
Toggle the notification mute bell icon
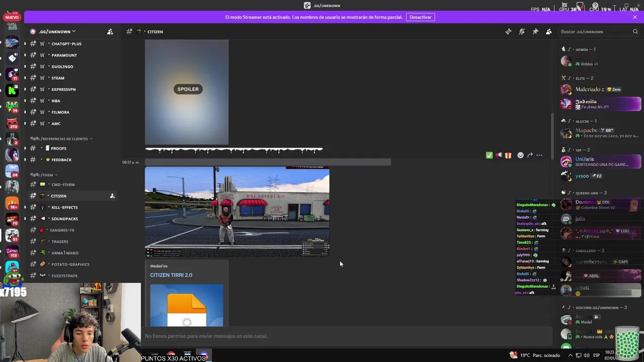click(x=522, y=32)
